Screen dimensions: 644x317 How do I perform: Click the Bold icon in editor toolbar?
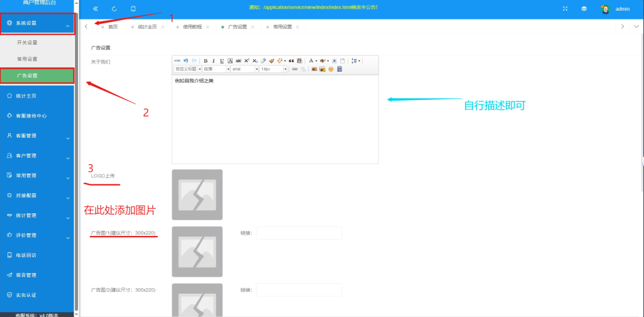pyautogui.click(x=206, y=60)
